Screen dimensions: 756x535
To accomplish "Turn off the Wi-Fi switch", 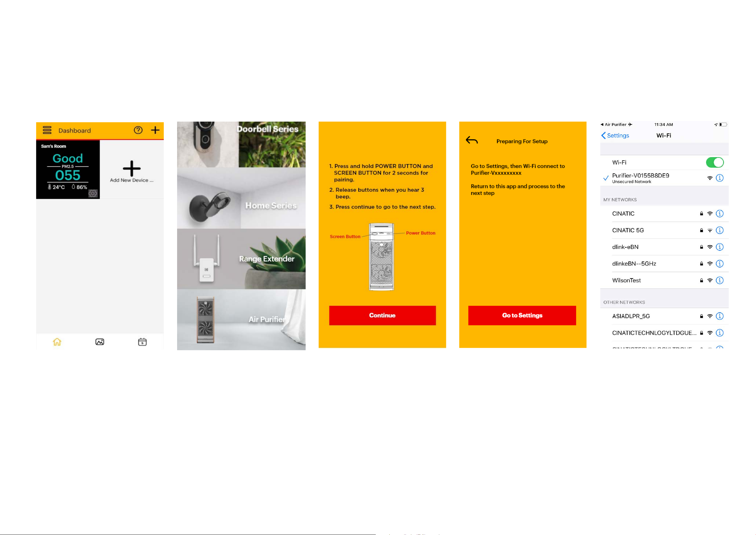I will click(x=714, y=163).
